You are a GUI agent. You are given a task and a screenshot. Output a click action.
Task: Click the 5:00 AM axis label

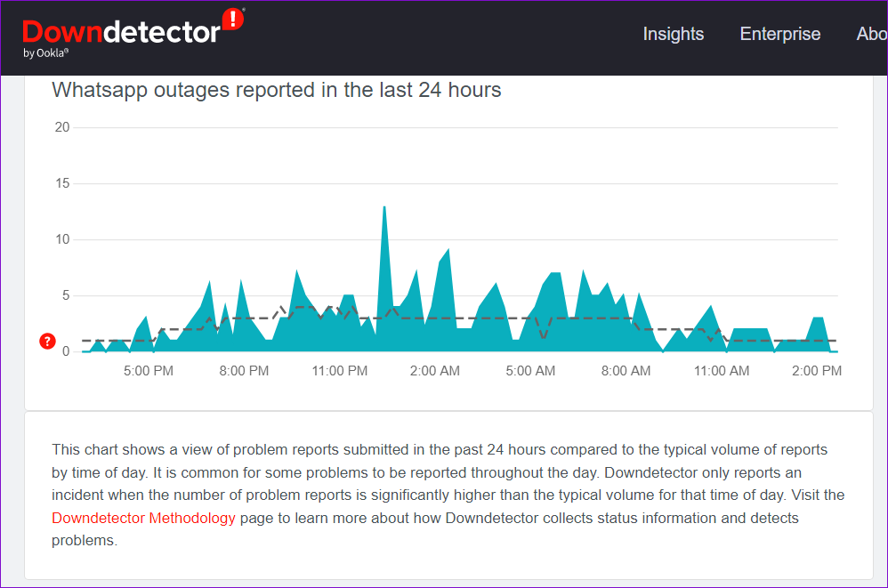[x=530, y=371]
